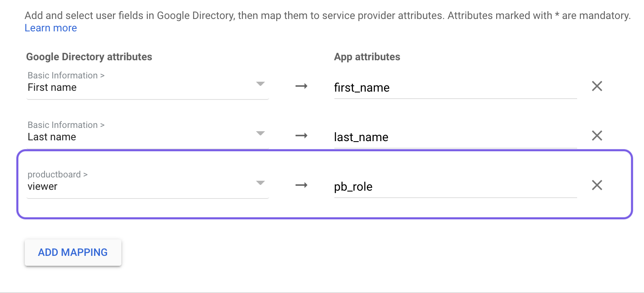
Task: Click the Google Directory attributes heading
Action: click(89, 57)
